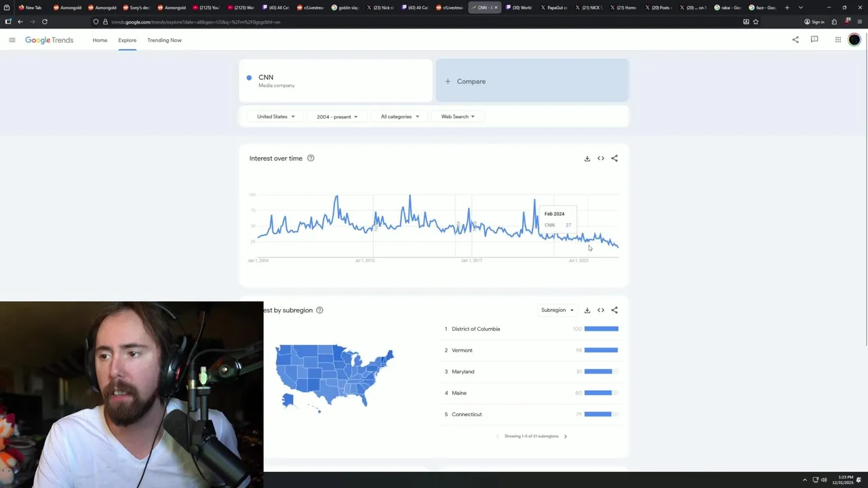This screenshot has width=868, height=488.
Task: Open the browser extensions icon
Action: coord(834,22)
